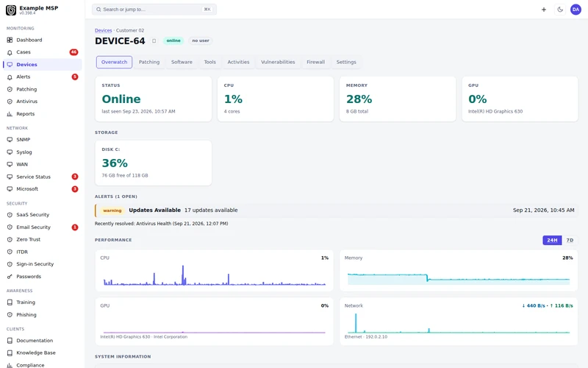Click the SaaS Security icon
Screen dimensions: 588x368
10,215
